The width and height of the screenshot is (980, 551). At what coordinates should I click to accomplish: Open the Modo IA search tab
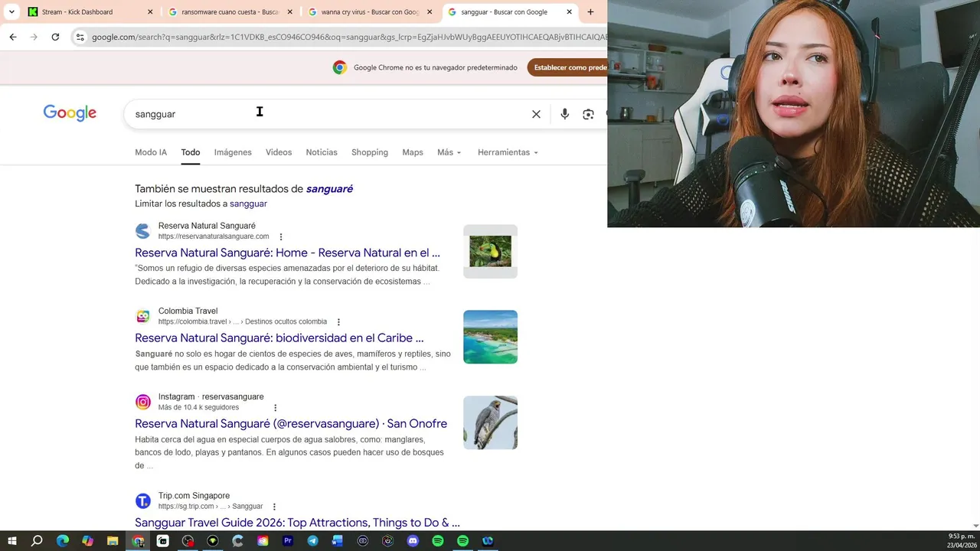coord(151,152)
